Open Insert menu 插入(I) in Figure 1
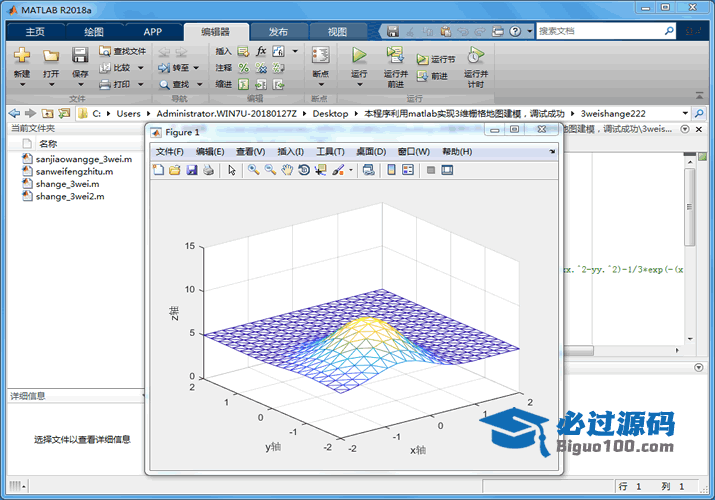Screen dimensions: 715x500 (x=290, y=151)
